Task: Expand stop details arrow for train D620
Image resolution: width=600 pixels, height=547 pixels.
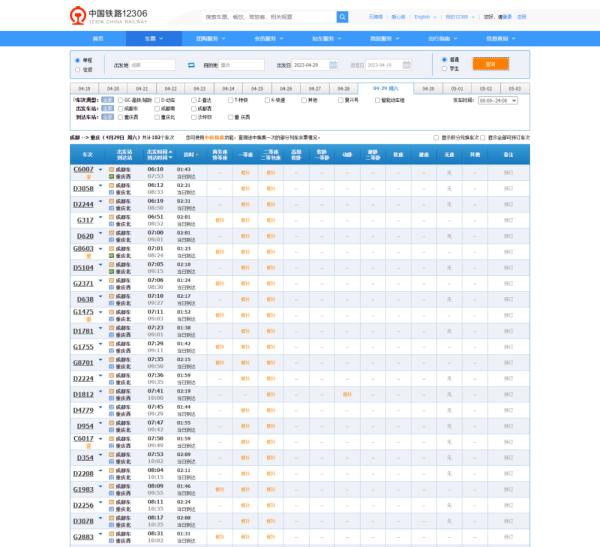Action: tap(100, 235)
